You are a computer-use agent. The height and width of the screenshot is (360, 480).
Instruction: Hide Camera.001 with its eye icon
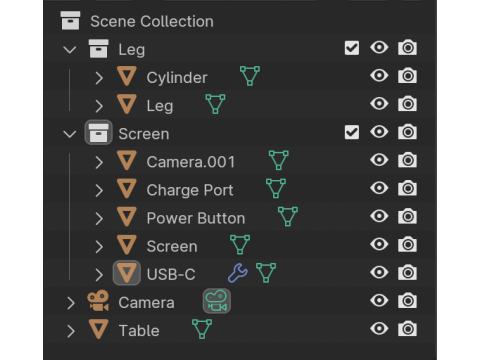pos(379,160)
